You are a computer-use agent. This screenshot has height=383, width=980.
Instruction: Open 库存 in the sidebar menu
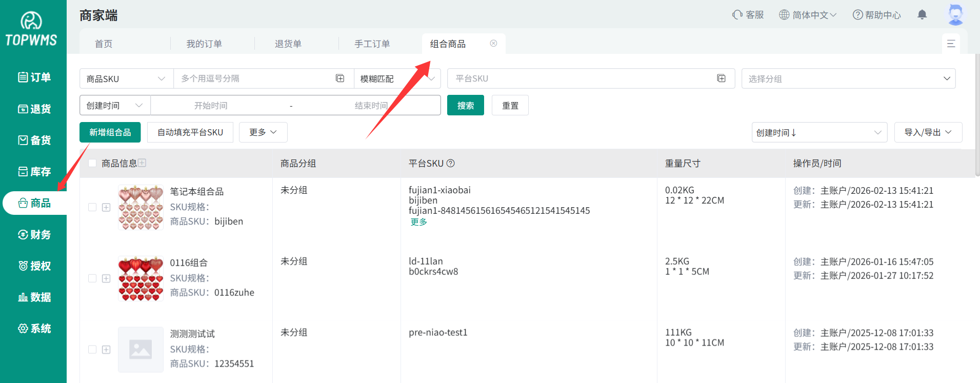[34, 172]
